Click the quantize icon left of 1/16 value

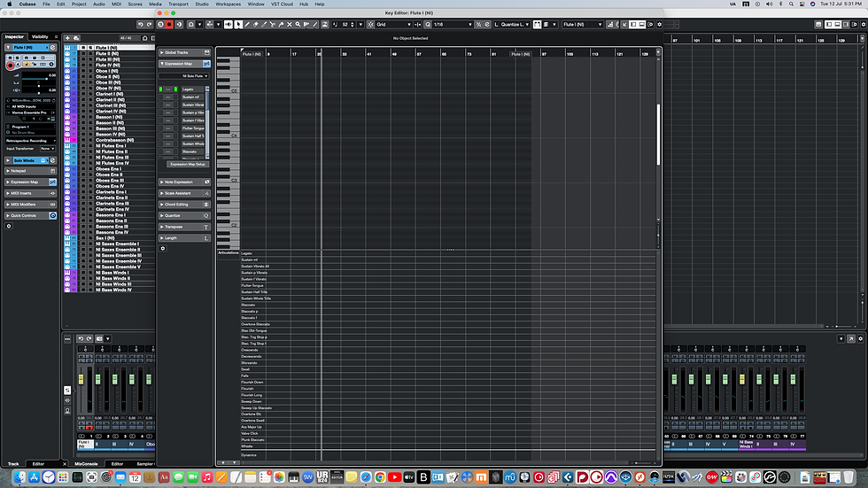[428, 24]
